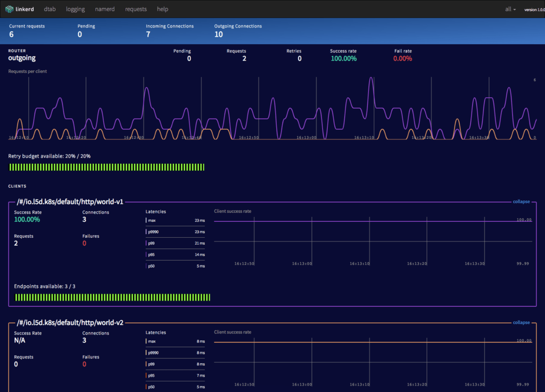Click the red Fail rate percentage
The height and width of the screenshot is (392, 545).
403,59
